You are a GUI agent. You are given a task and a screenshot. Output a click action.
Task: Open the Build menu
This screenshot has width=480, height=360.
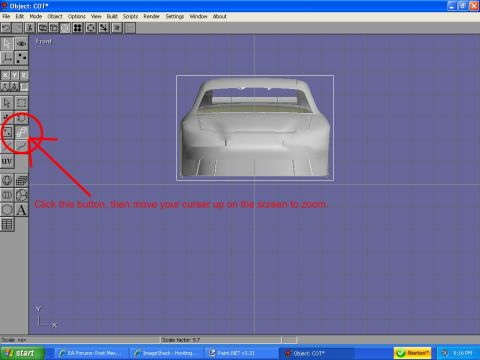(112, 16)
